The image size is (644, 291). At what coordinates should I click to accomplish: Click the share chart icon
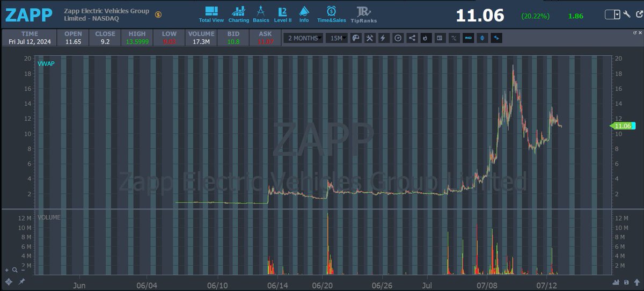click(412, 38)
